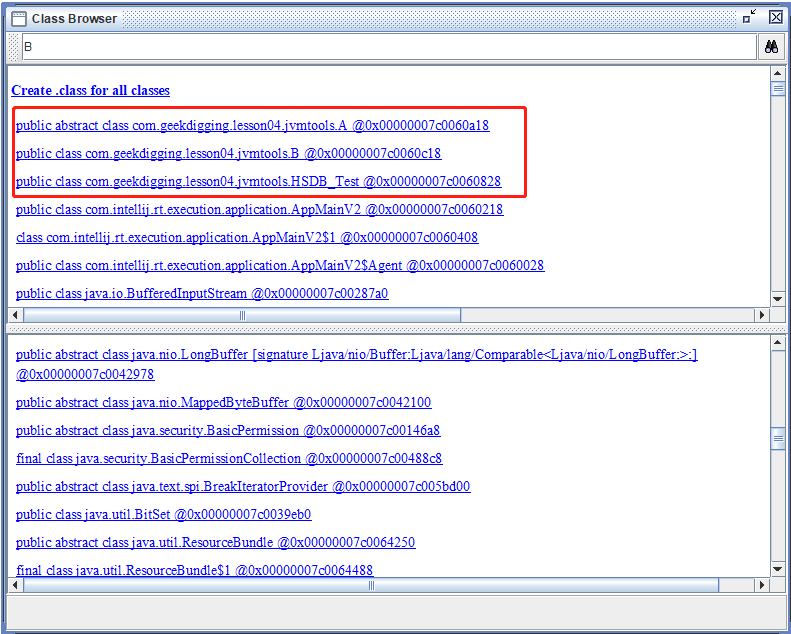Click upper pane horizontal scrollbar right arrow
791x634 pixels.
click(x=762, y=315)
